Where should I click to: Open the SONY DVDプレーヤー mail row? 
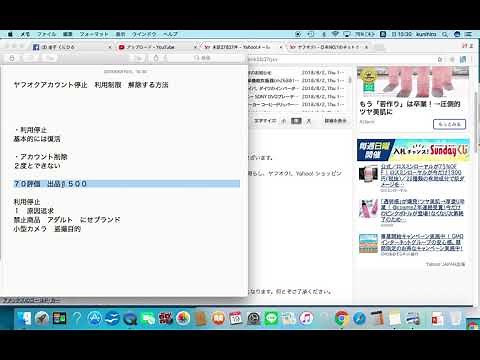(297, 97)
